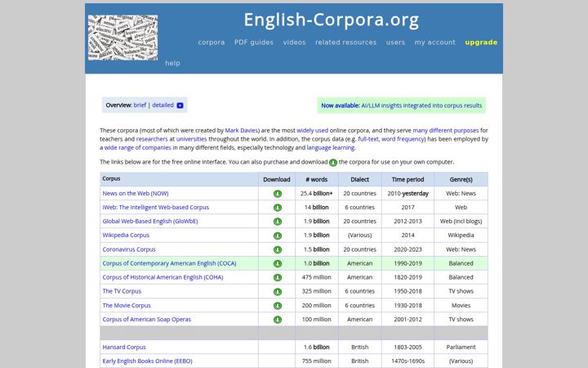The height and width of the screenshot is (368, 588).
Task: Click the download icon in the iWeb corpus row
Action: 277,208
